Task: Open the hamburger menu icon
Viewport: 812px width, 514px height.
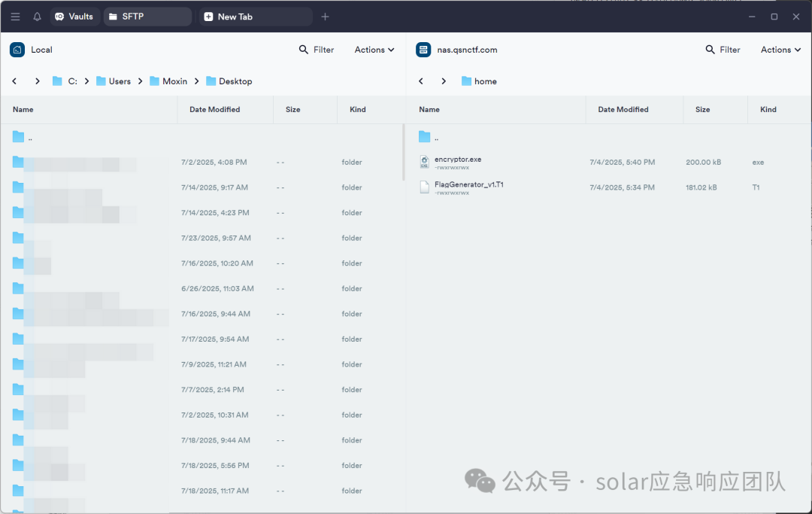Action: click(16, 17)
